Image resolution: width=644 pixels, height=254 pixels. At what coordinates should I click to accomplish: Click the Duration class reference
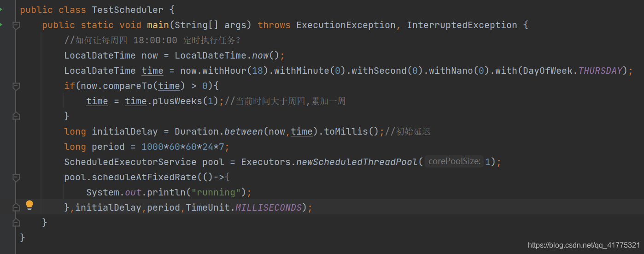coord(196,131)
